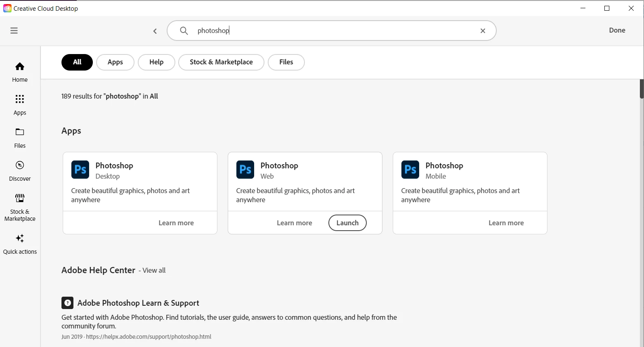Click Learn more for Photoshop Mobile
Screen dimensions: 644x347
coord(506,223)
